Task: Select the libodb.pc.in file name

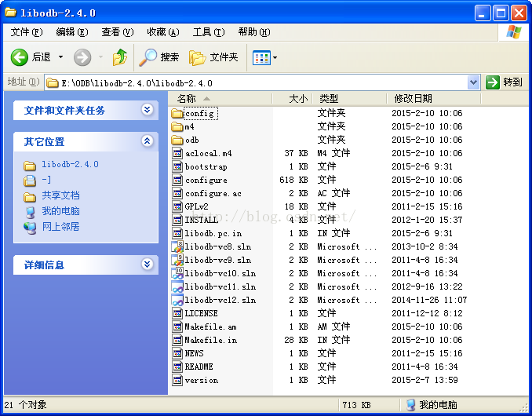Action: coord(213,233)
